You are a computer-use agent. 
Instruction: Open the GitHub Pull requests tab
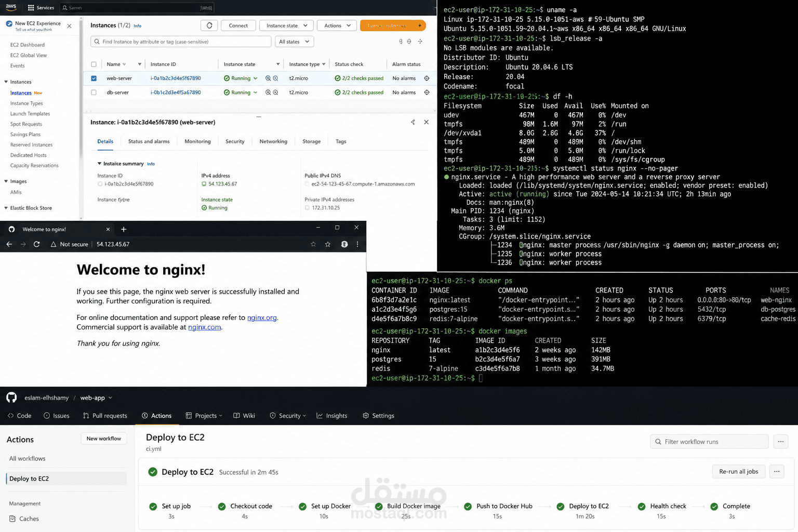(105, 416)
